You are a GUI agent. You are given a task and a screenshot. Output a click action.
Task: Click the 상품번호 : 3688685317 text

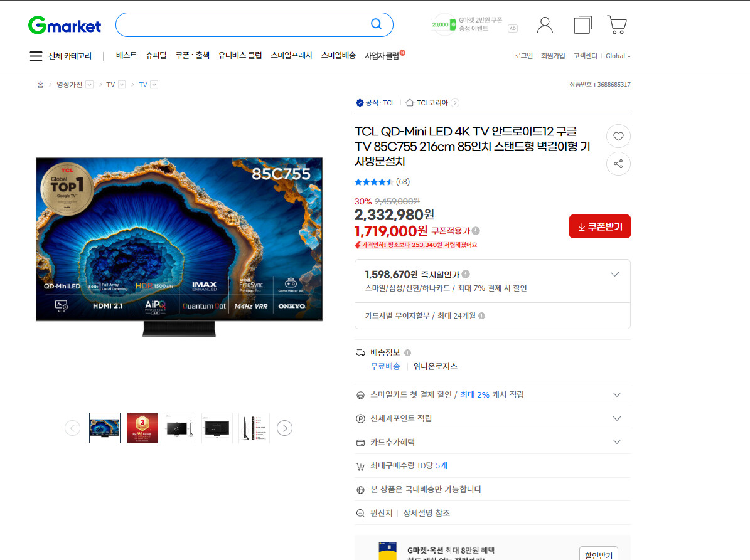click(600, 85)
